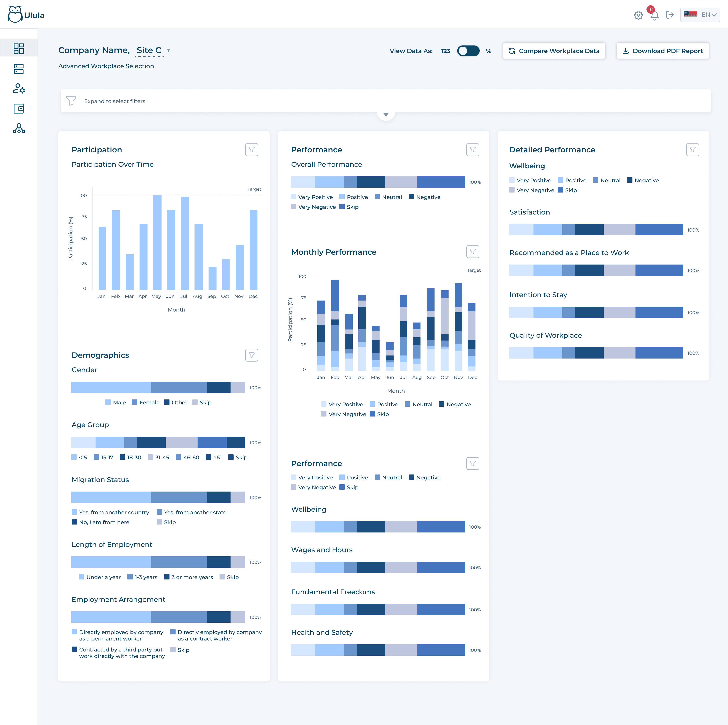This screenshot has width=728, height=725.
Task: Click the server list sidebar icon
Action: pos(19,69)
